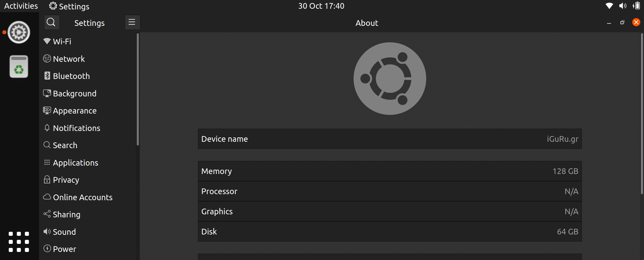Screen dimensions: 644x260
Task: Open the clock calendar in top bar
Action: click(321, 6)
